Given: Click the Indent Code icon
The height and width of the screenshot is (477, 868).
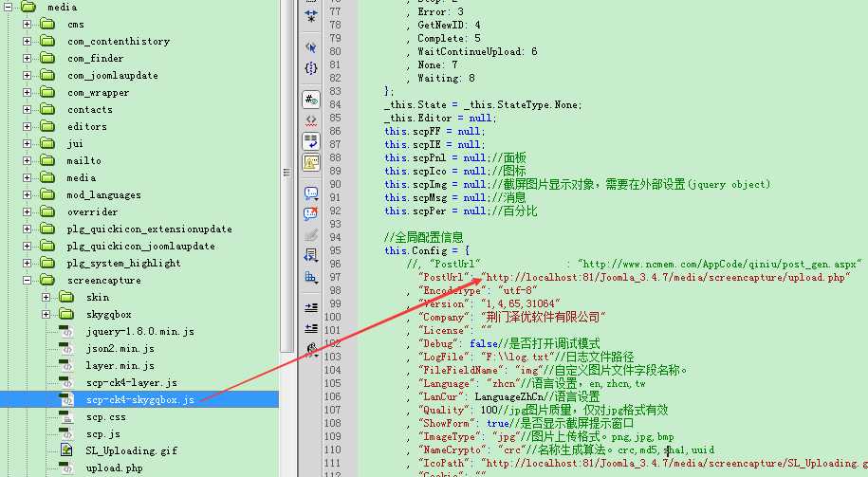Looking at the screenshot, I should [x=311, y=307].
